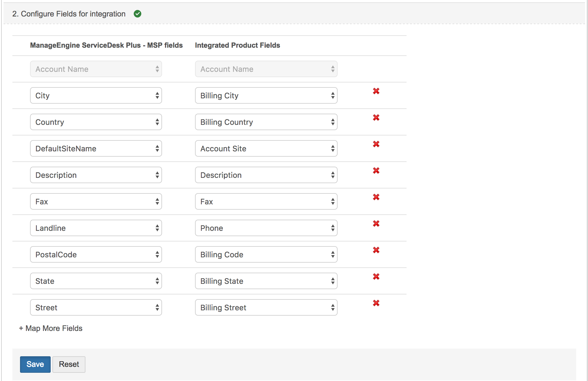Viewport: 588px width, 381px height.
Task: Open the City MSP field dropdown
Action: point(96,96)
